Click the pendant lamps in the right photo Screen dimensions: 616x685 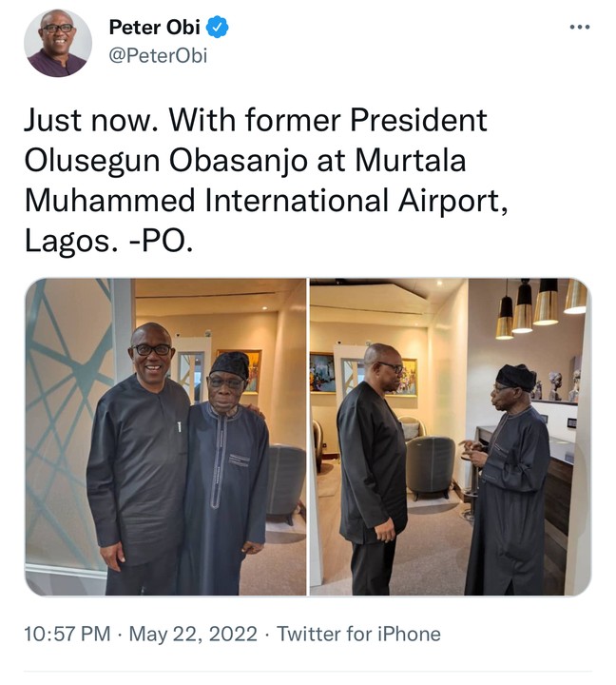[x=537, y=307]
